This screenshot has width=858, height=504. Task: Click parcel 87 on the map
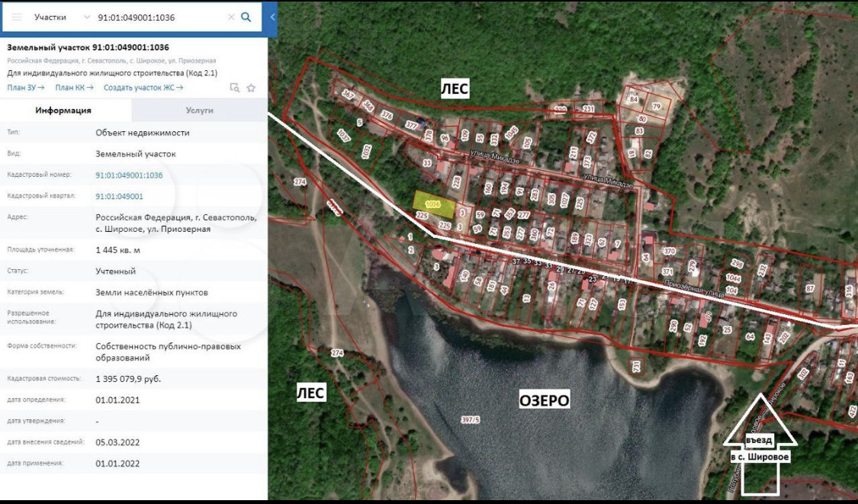pos(811,288)
